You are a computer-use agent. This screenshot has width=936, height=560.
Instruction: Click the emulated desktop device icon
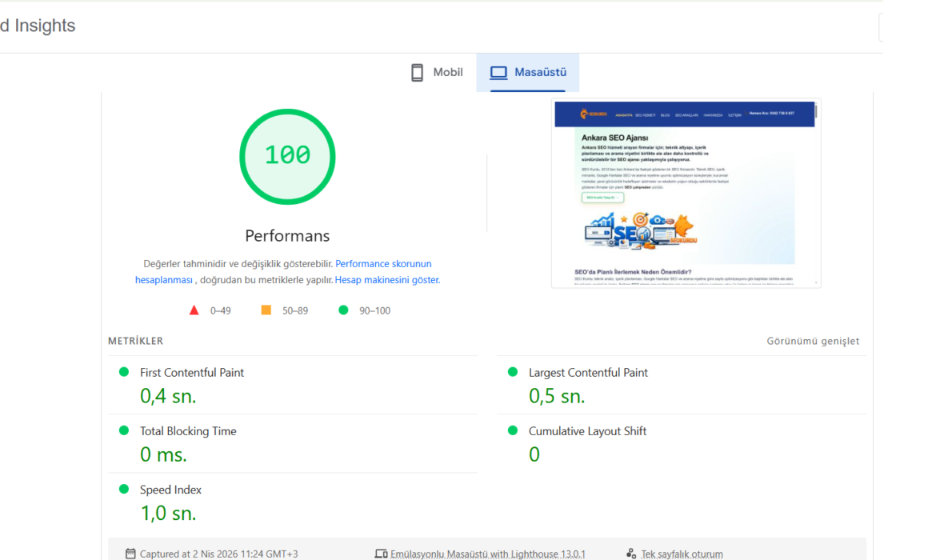(x=381, y=554)
